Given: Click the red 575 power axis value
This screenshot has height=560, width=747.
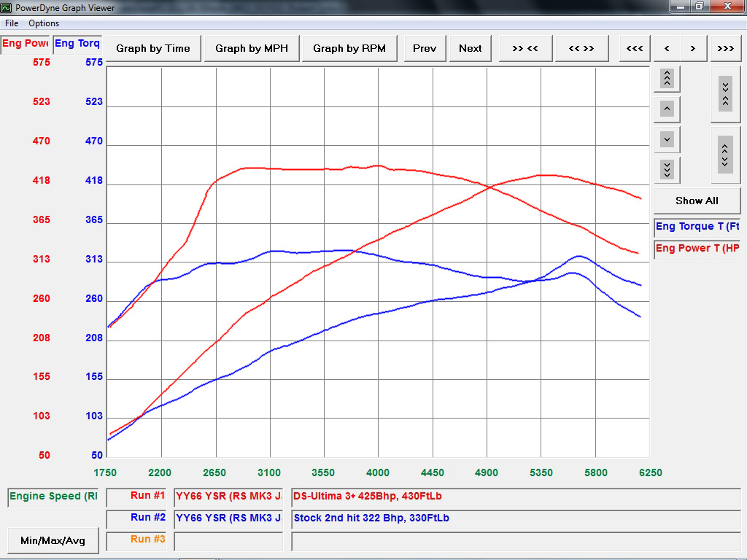Looking at the screenshot, I should [x=42, y=63].
